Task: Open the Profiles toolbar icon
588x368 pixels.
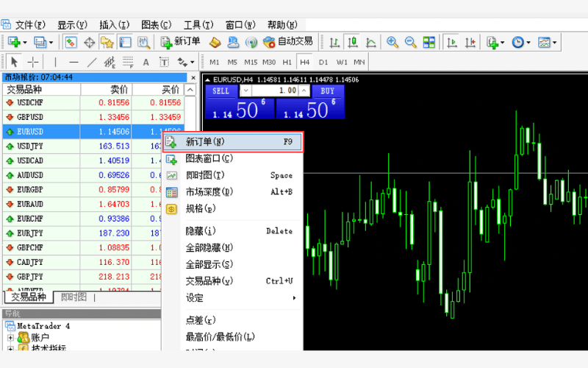Action: (40, 42)
